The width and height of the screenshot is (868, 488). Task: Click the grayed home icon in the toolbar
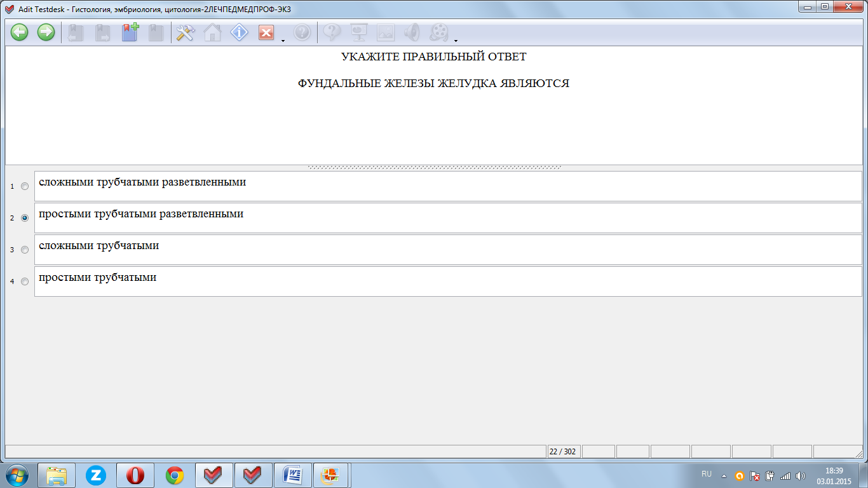[212, 32]
